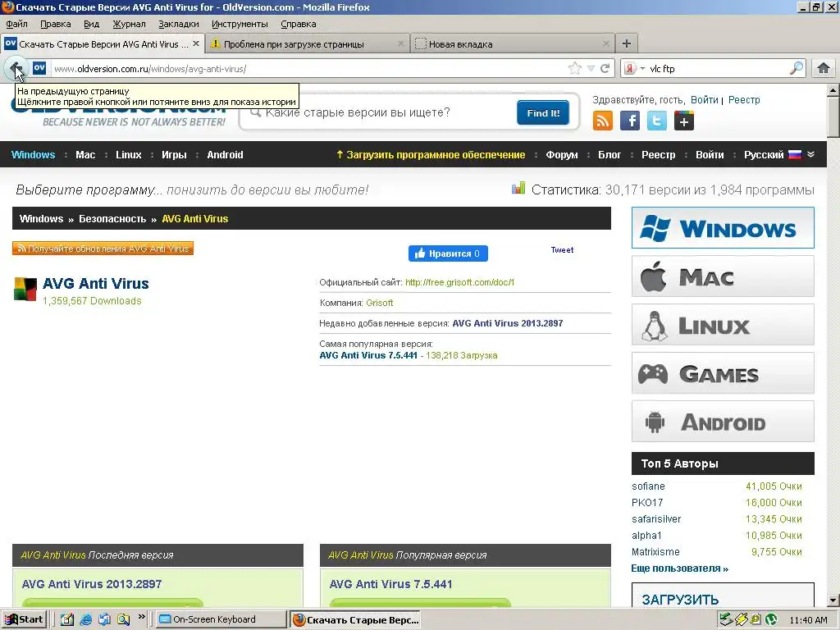Open the Yandex search engine dropdown

point(635,69)
